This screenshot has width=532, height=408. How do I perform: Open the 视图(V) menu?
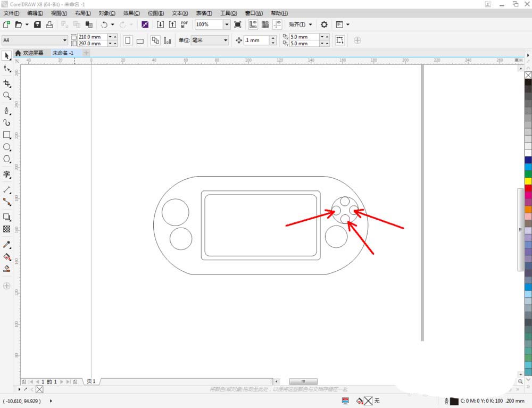(59, 13)
